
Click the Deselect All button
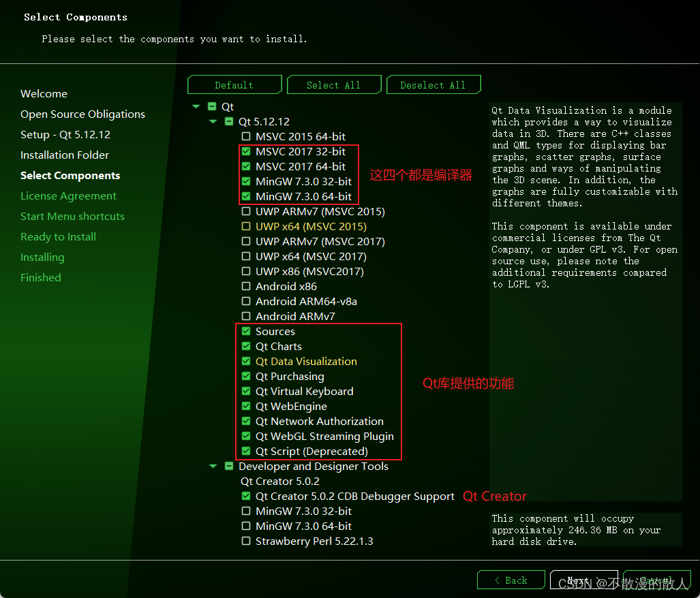(x=433, y=84)
